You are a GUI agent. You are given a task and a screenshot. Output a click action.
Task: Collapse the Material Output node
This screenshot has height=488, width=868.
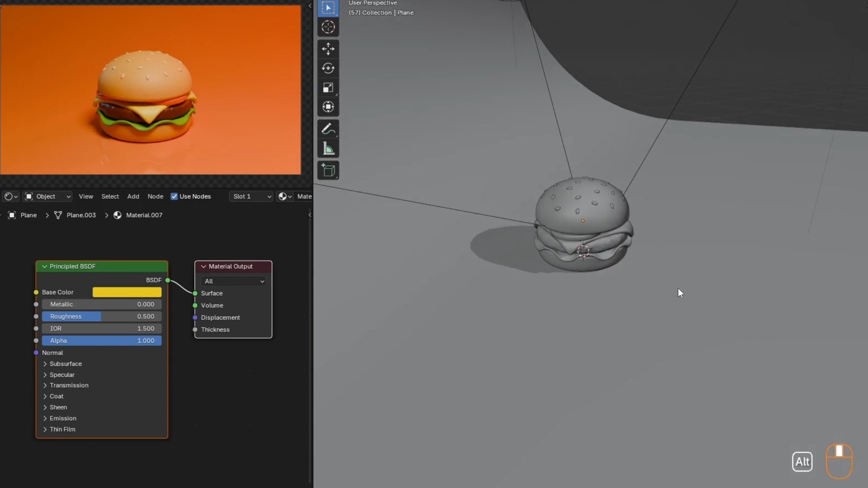click(x=203, y=267)
